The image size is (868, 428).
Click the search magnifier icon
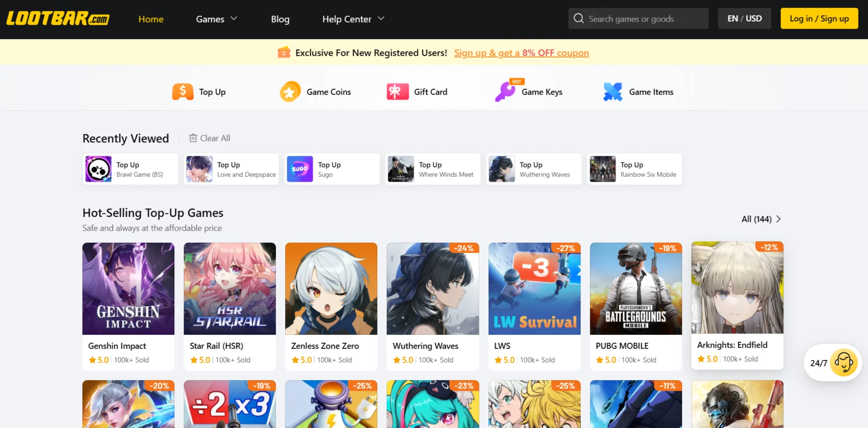point(579,19)
